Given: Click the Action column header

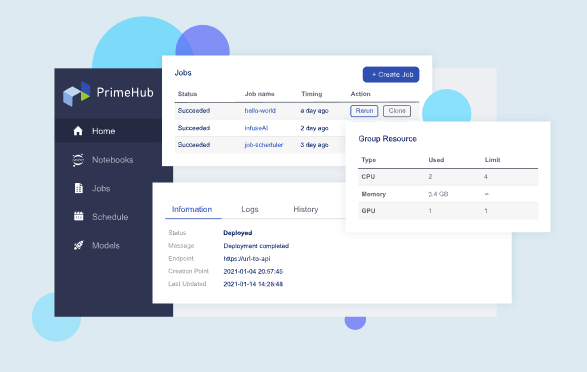Looking at the screenshot, I should click(360, 94).
